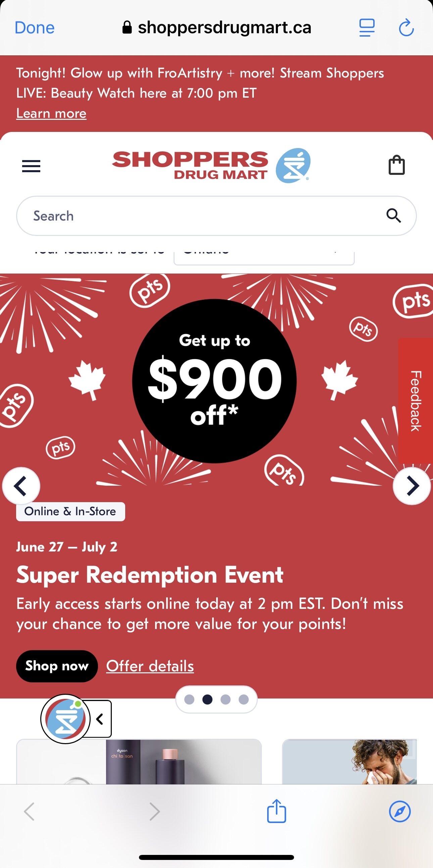Go back a slide with the left arrow

[x=21, y=486]
